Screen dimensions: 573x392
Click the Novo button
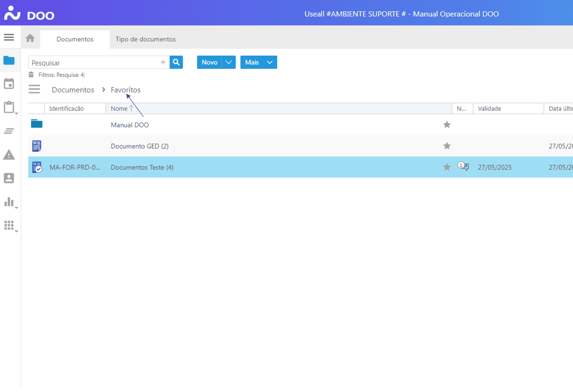pos(209,62)
